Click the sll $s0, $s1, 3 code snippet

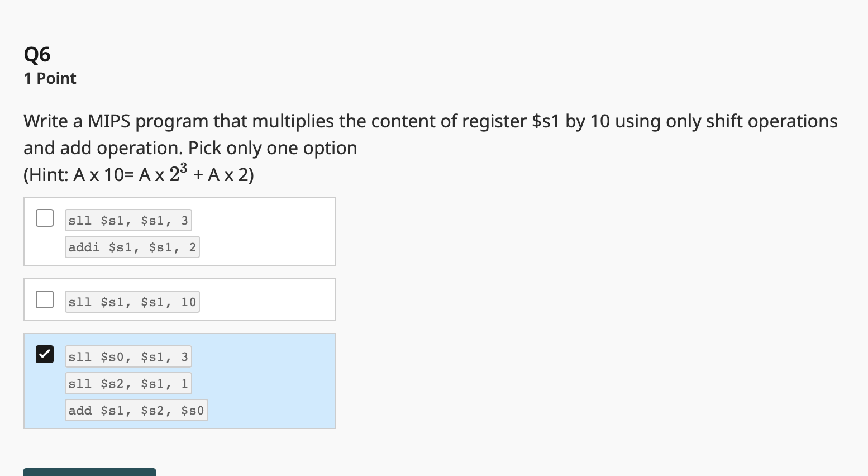click(128, 356)
